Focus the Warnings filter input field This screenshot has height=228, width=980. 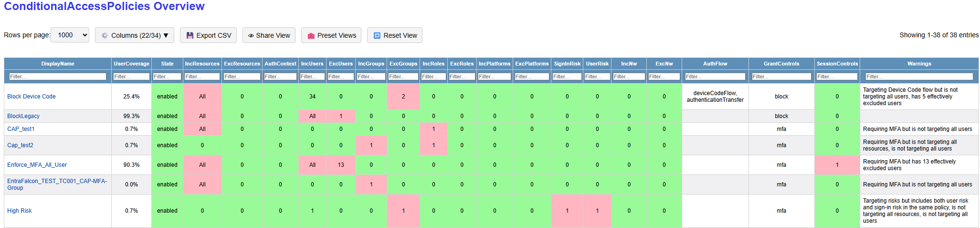click(x=919, y=76)
